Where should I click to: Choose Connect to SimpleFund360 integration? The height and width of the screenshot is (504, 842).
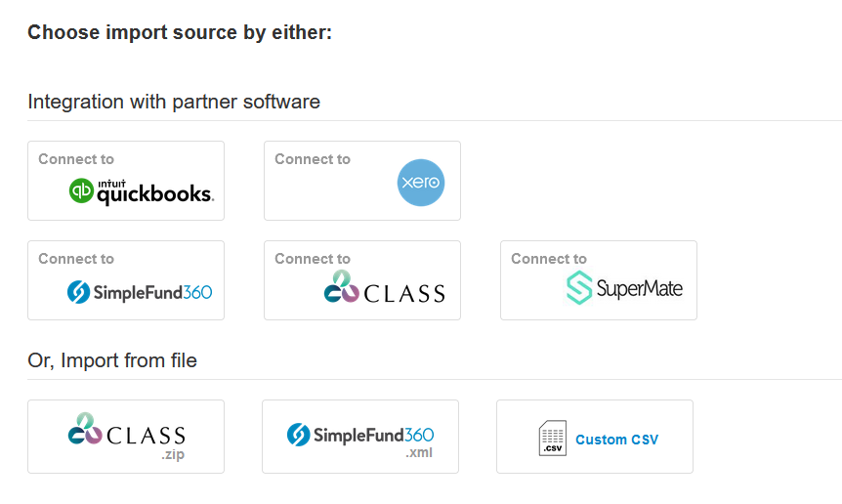click(126, 280)
